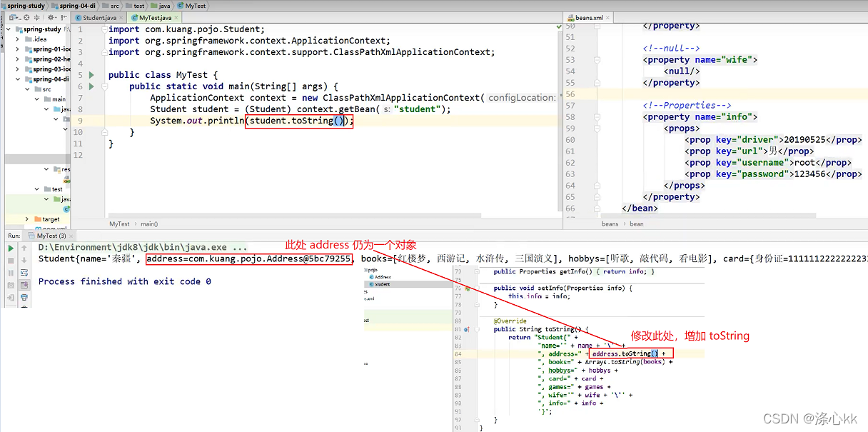
Task: Collapse spring-04-di module arrow
Action: pyautogui.click(x=19, y=79)
